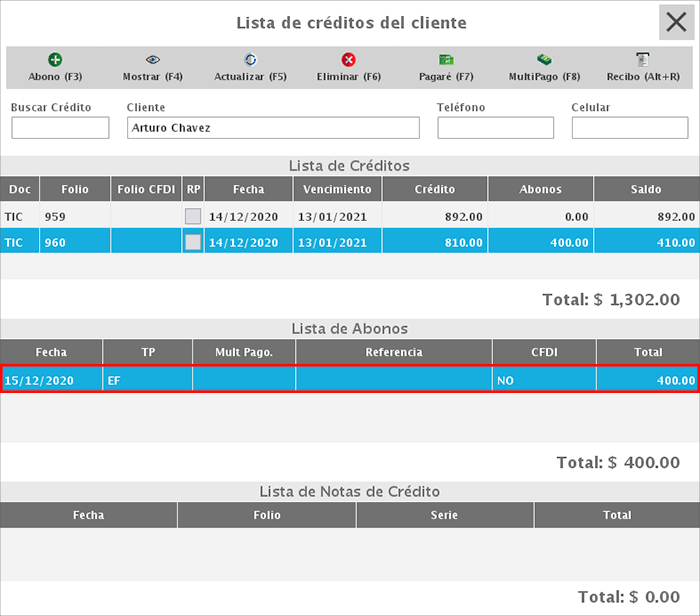The width and height of the screenshot is (700, 616).
Task: Click the green Abono (F3) icon
Action: (54, 60)
